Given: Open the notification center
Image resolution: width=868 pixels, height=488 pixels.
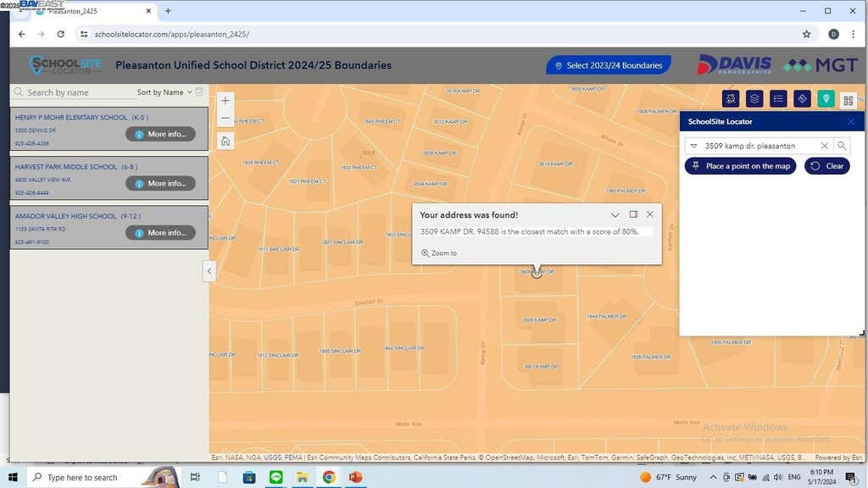Looking at the screenshot, I should point(850,477).
